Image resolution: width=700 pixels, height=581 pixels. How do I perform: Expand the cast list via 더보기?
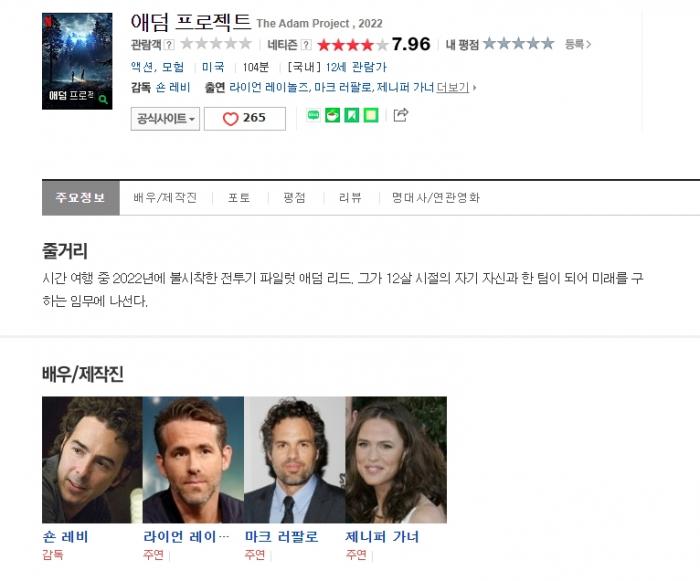tap(453, 87)
